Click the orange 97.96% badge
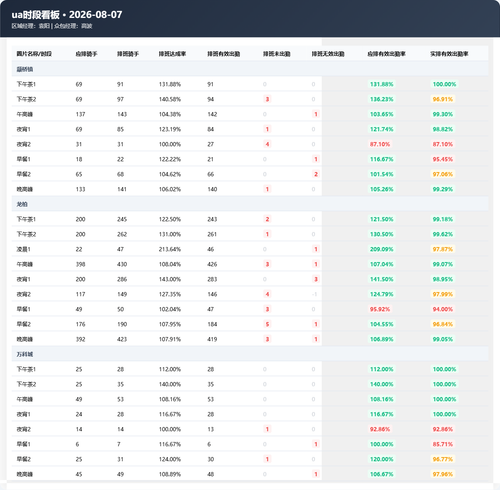The height and width of the screenshot is (490, 500). [x=443, y=474]
